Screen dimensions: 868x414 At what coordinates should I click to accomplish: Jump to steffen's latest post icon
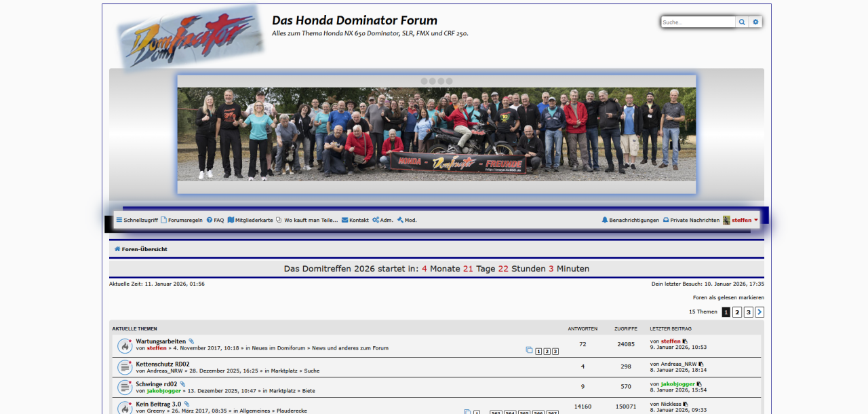pos(685,341)
